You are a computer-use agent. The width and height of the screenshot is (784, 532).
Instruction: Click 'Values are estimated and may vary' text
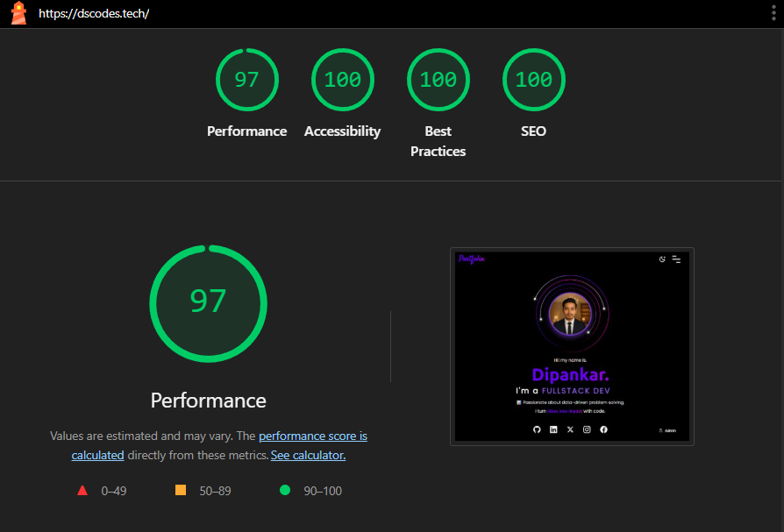click(141, 436)
